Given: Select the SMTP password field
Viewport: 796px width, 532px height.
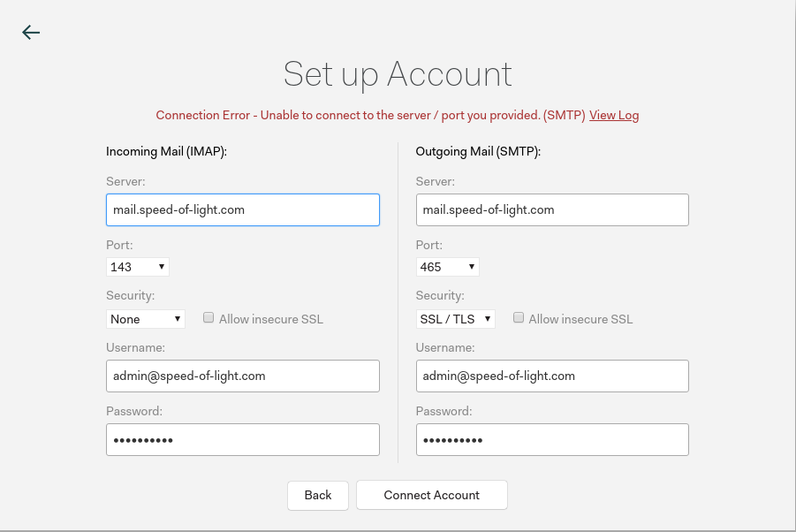Looking at the screenshot, I should coord(551,440).
